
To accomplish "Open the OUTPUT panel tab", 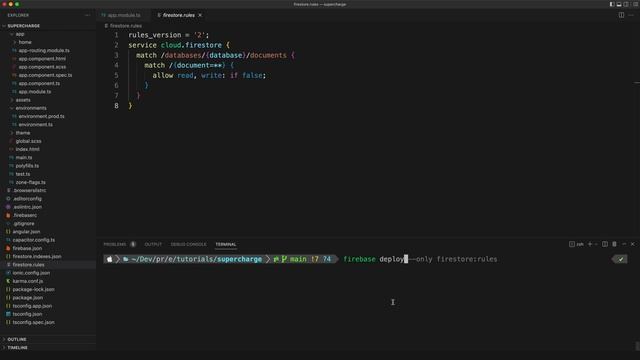I will pos(153,244).
